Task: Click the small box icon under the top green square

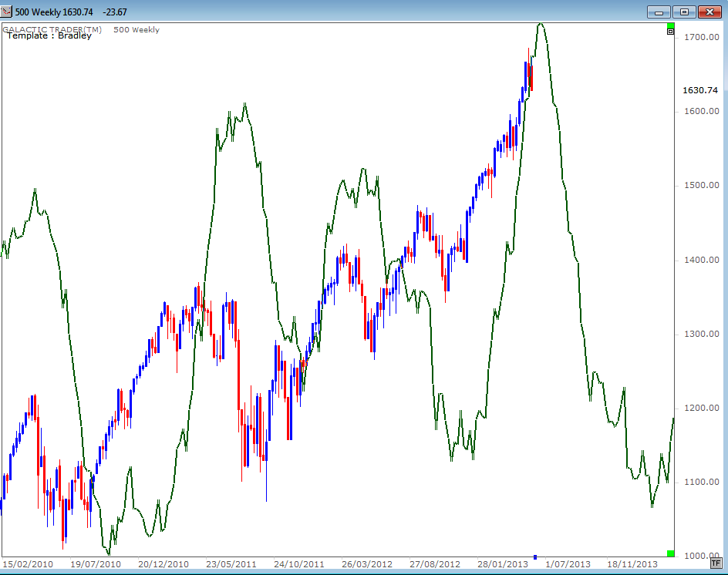Action: [670, 32]
